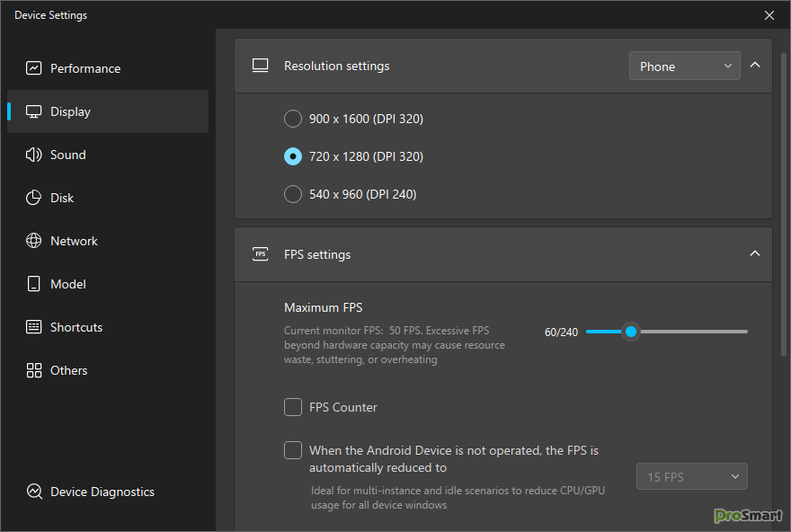The height and width of the screenshot is (532, 791).
Task: Click the Model phone icon
Action: tap(34, 284)
